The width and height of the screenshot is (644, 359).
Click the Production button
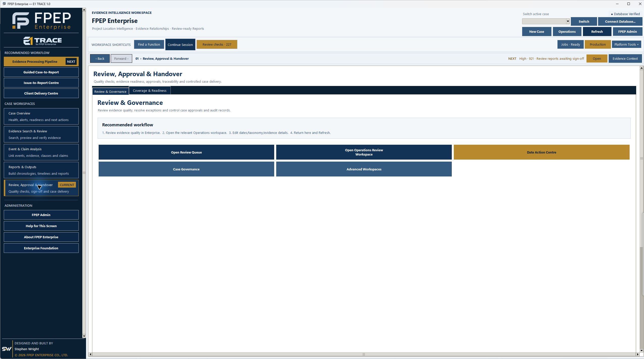point(598,44)
